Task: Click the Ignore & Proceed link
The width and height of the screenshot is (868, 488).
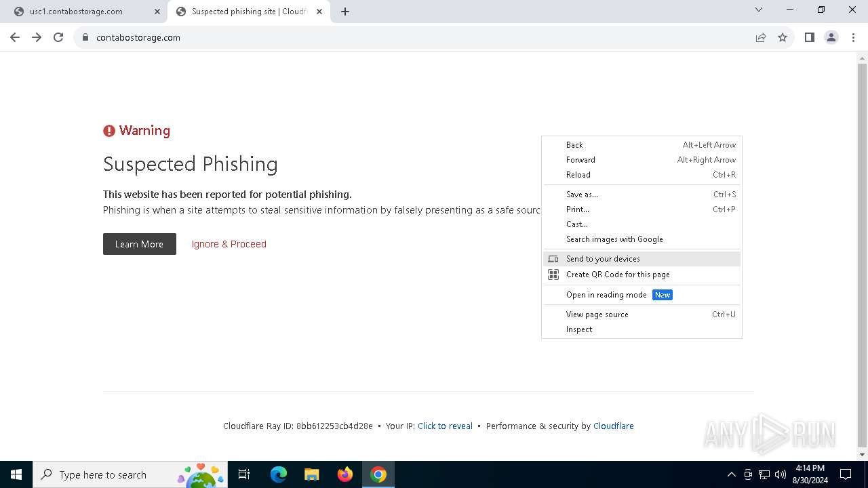Action: tap(229, 244)
